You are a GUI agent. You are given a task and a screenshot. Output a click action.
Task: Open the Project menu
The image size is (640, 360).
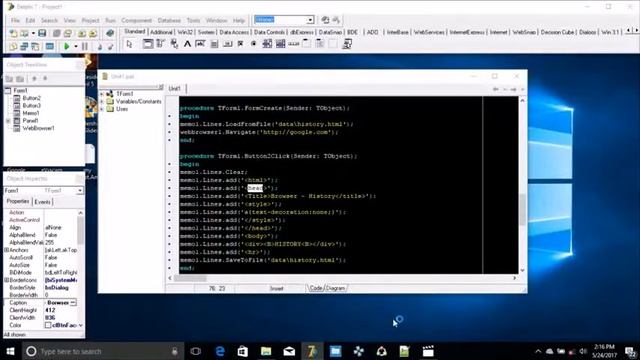(x=90, y=20)
